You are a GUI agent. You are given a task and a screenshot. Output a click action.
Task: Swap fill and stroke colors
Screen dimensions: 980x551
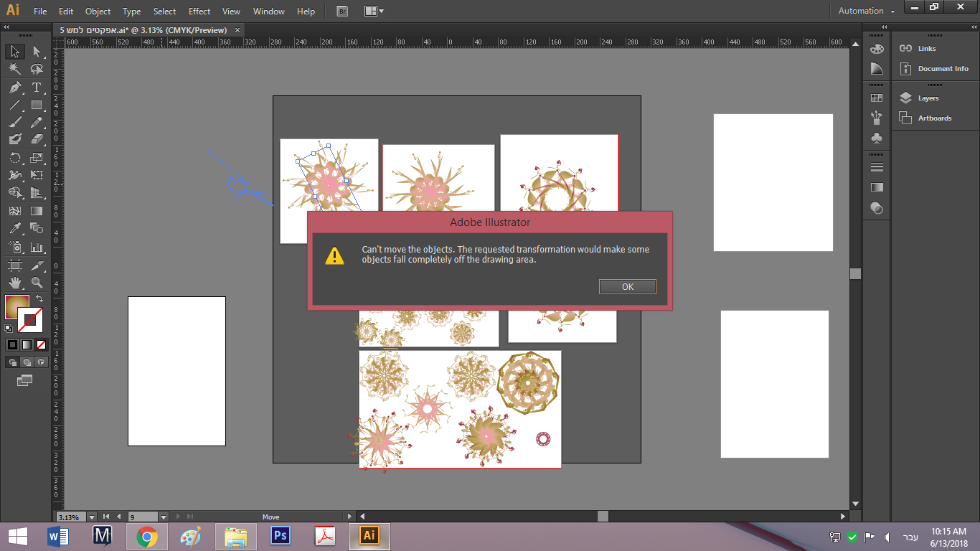click(40, 298)
